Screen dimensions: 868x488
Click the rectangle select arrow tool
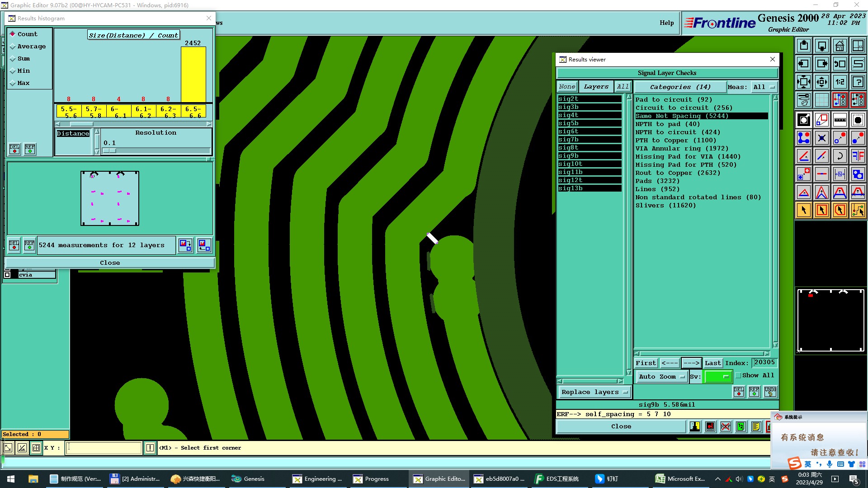tap(821, 210)
